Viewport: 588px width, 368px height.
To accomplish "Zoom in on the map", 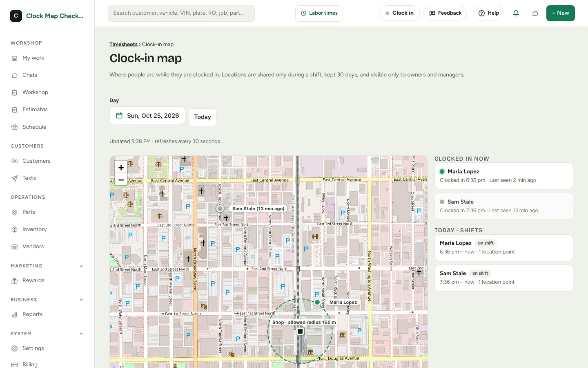I will point(121,168).
